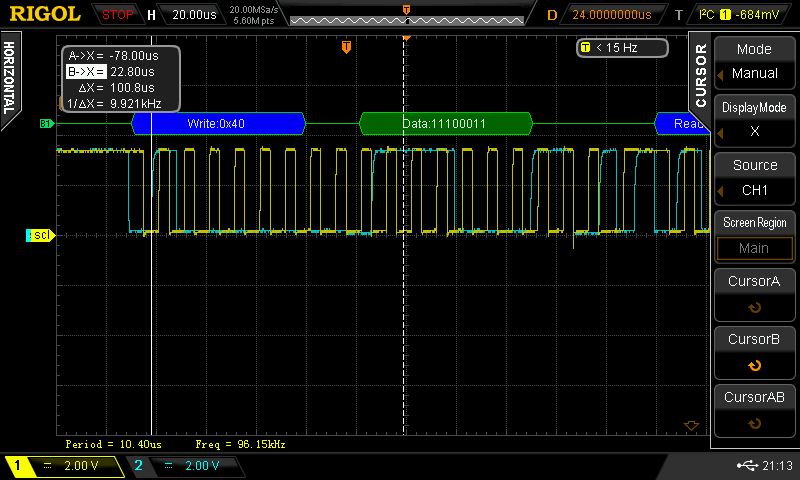Click the I²C trigger type indicator
This screenshot has width=800, height=480.
coord(706,15)
